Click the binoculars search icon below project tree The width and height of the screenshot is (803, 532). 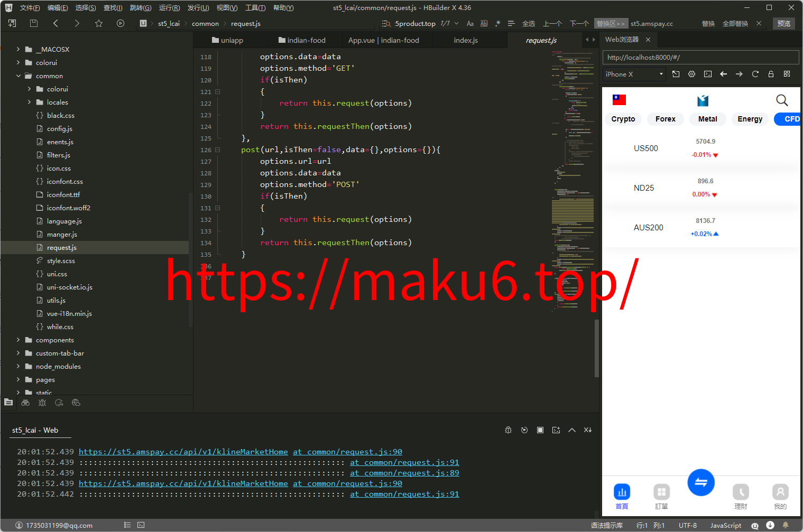click(25, 403)
